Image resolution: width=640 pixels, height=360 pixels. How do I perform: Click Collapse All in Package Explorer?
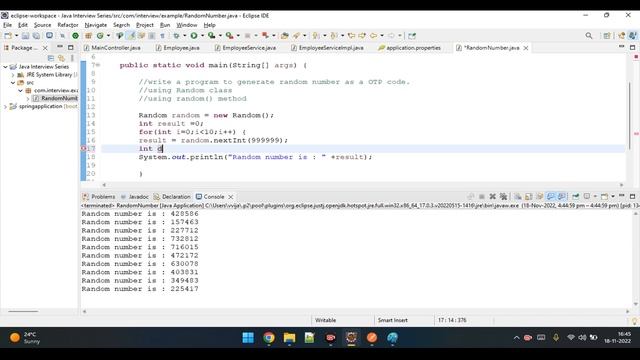(51, 58)
